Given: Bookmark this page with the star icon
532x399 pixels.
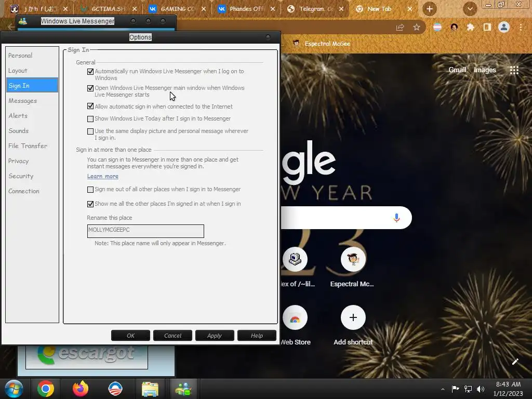Looking at the screenshot, I should tap(417, 28).
